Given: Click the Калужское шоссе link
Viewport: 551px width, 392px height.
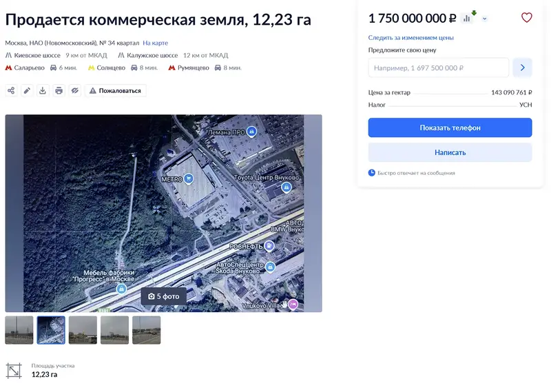Looking at the screenshot, I should 152,55.
